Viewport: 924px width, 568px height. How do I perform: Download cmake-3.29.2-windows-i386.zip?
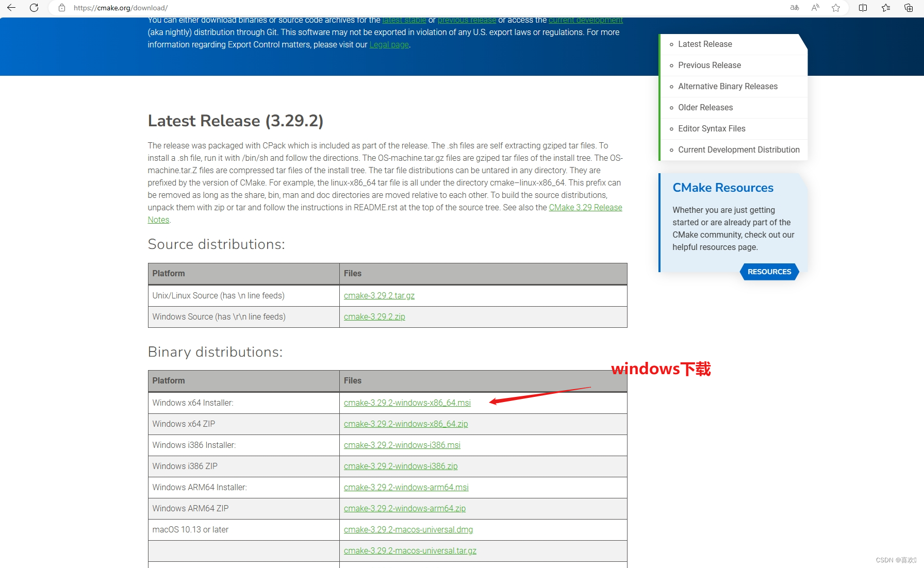tap(401, 466)
